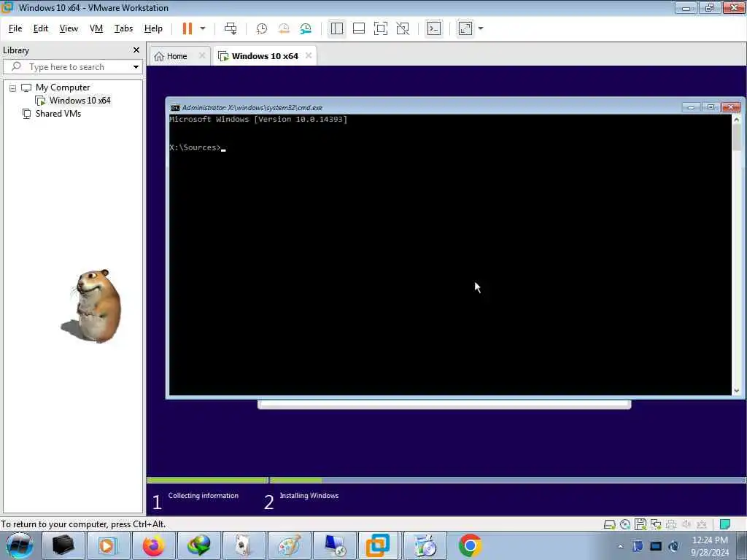Viewport: 747px width, 560px height.
Task: Click the orange Suspend VM pause icon
Action: point(187,28)
